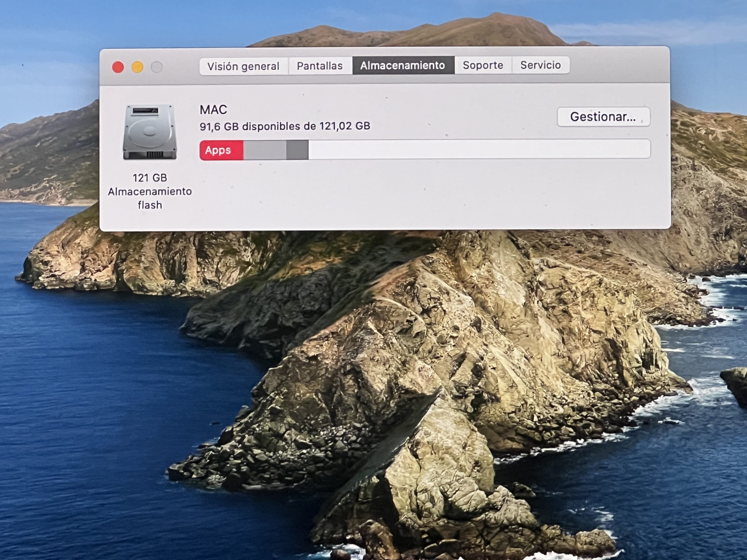Click blank window area below storage bar
This screenshot has width=747, height=560.
coord(405,196)
